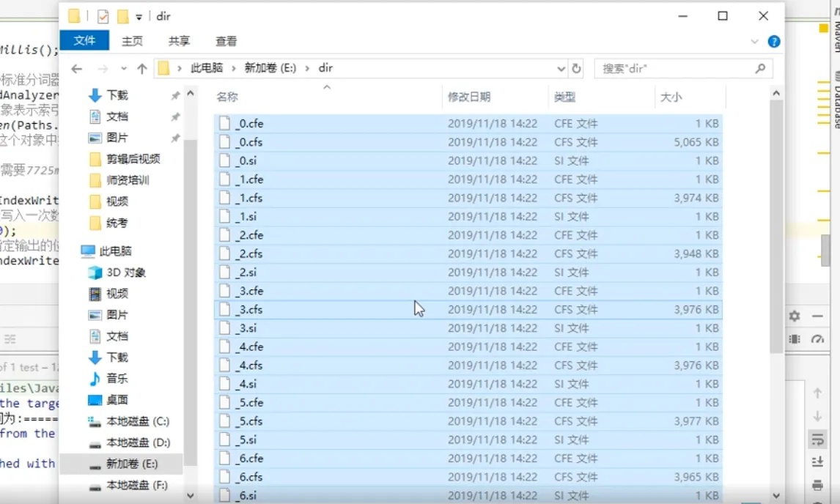Toggle soft-wrap in the IDE console

coord(817,440)
